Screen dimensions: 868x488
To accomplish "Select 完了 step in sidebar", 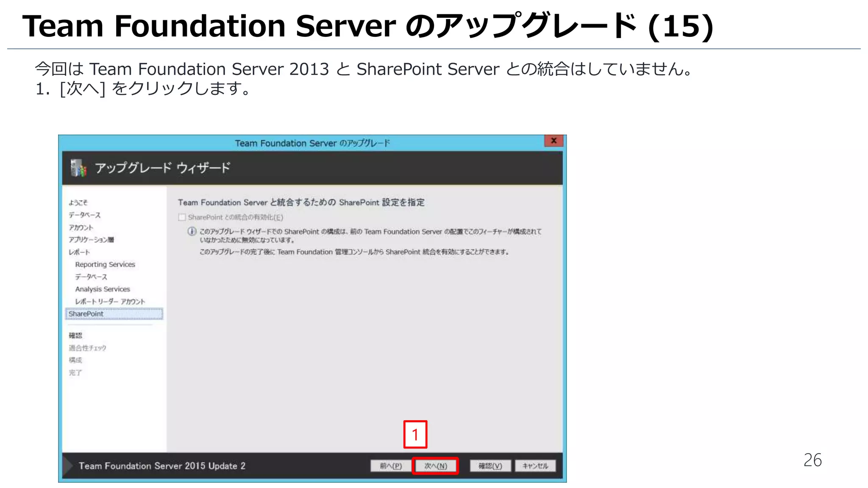I will click(x=75, y=373).
